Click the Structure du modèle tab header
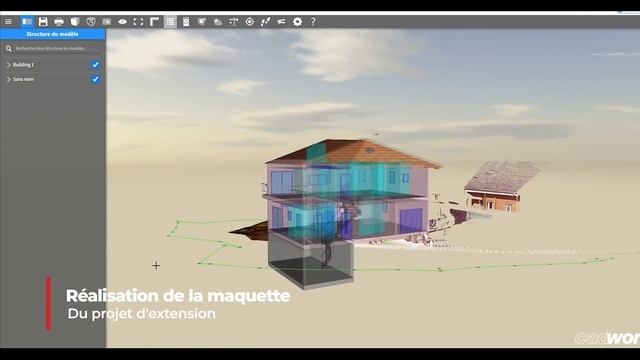This screenshot has height=360, width=640. coord(53,34)
